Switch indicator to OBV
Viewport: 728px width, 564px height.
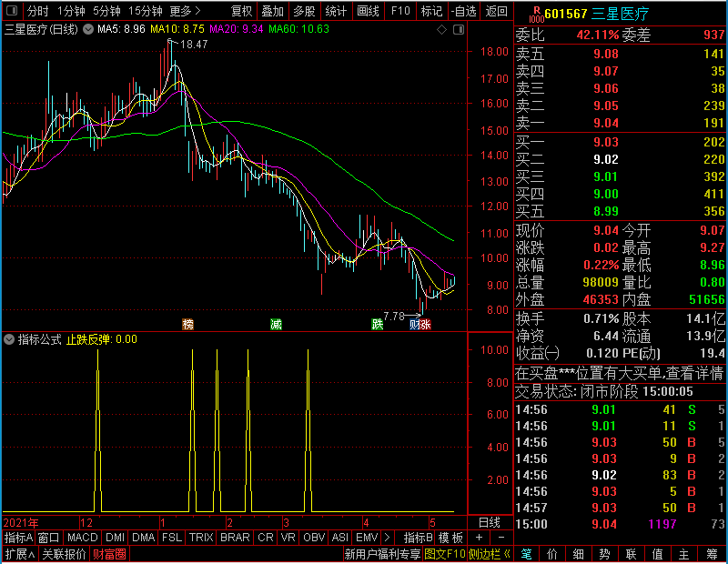click(x=314, y=538)
